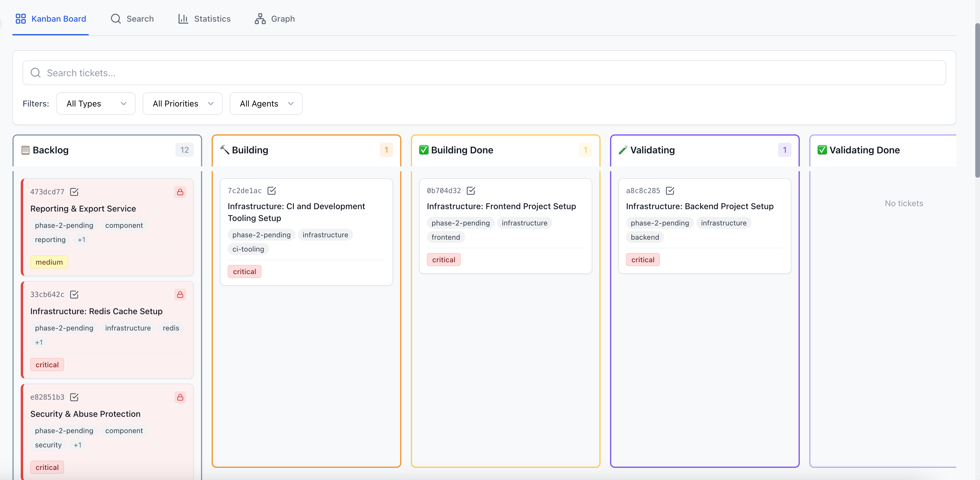Select the Kanban Board grid icon

[x=20, y=18]
